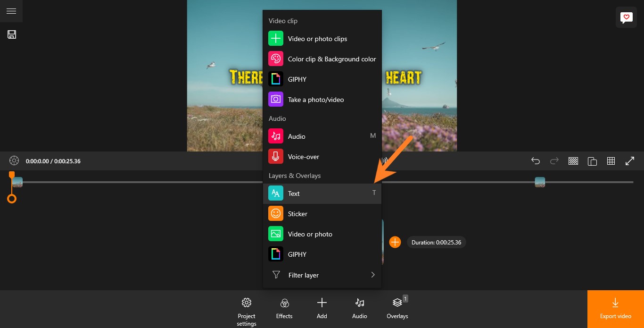Viewport: 644px width, 328px height.
Task: Click the Duration 0:00:25.36 label
Action: coord(437,242)
